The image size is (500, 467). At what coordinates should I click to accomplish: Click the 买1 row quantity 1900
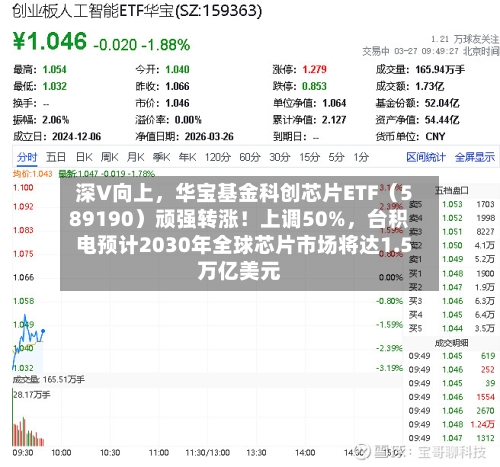[485, 273]
